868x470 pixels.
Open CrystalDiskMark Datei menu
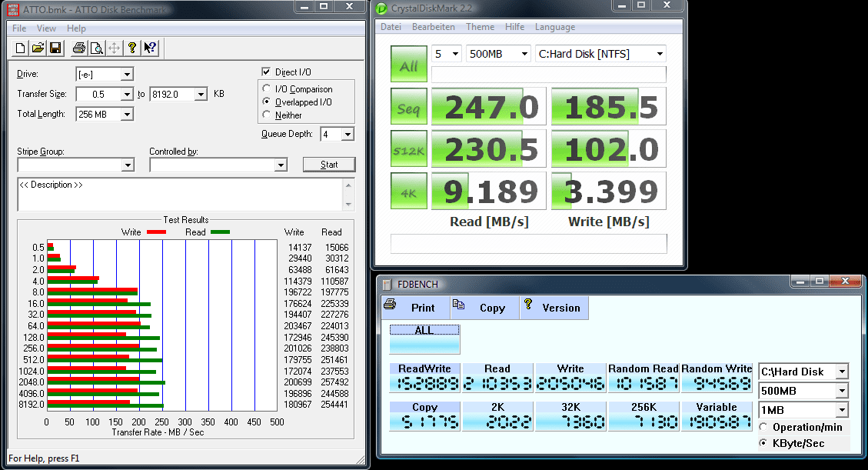coord(391,27)
